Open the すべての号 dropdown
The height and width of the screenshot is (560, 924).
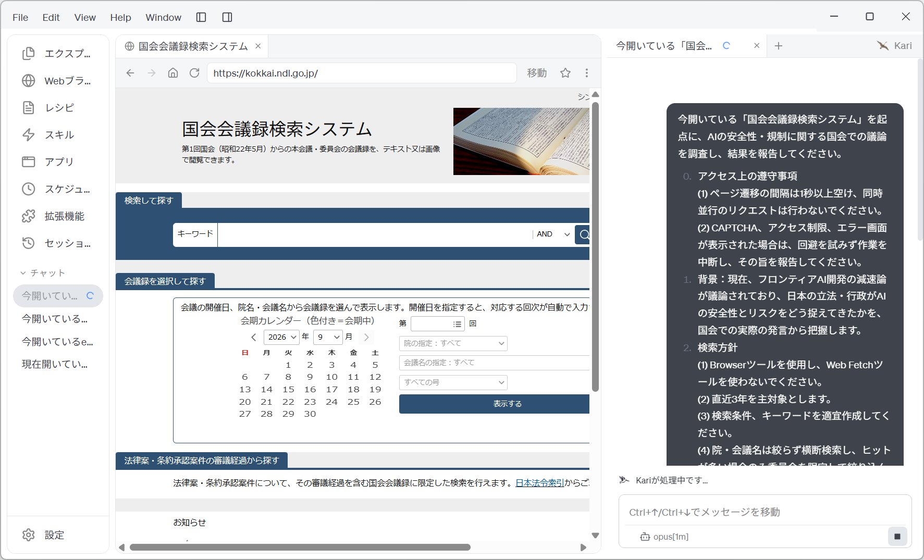pyautogui.click(x=453, y=382)
